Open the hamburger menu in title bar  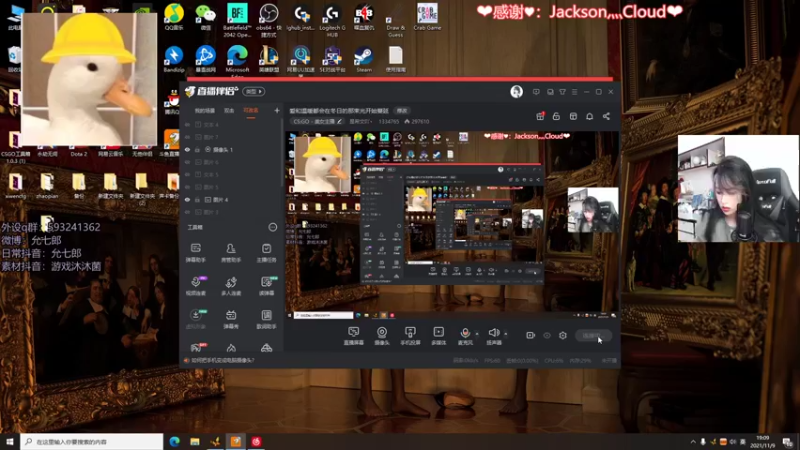pos(574,92)
